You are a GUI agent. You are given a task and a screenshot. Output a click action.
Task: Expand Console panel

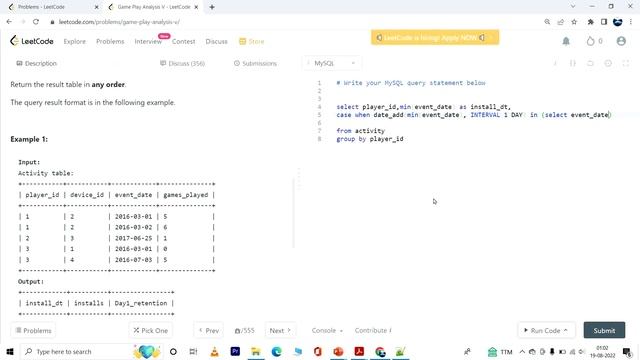[x=327, y=331]
